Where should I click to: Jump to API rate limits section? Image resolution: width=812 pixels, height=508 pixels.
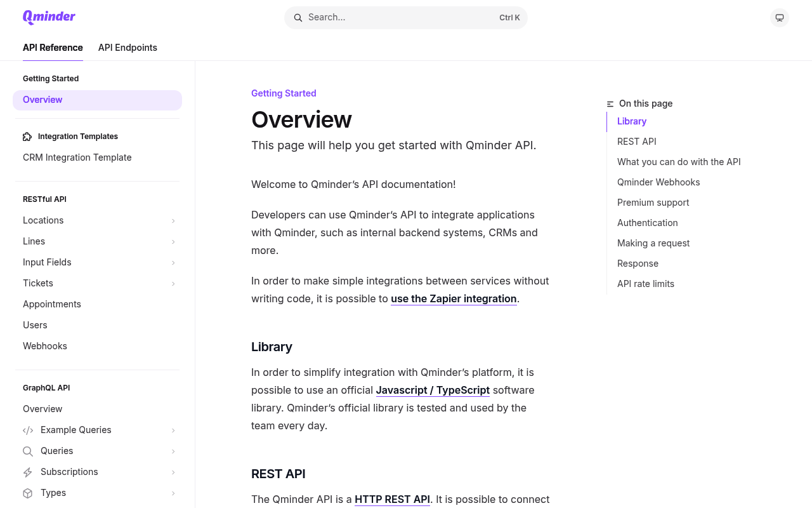(x=646, y=284)
